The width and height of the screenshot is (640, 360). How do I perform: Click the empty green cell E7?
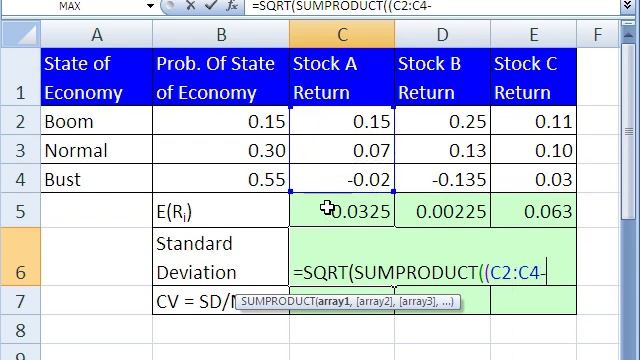(x=533, y=300)
